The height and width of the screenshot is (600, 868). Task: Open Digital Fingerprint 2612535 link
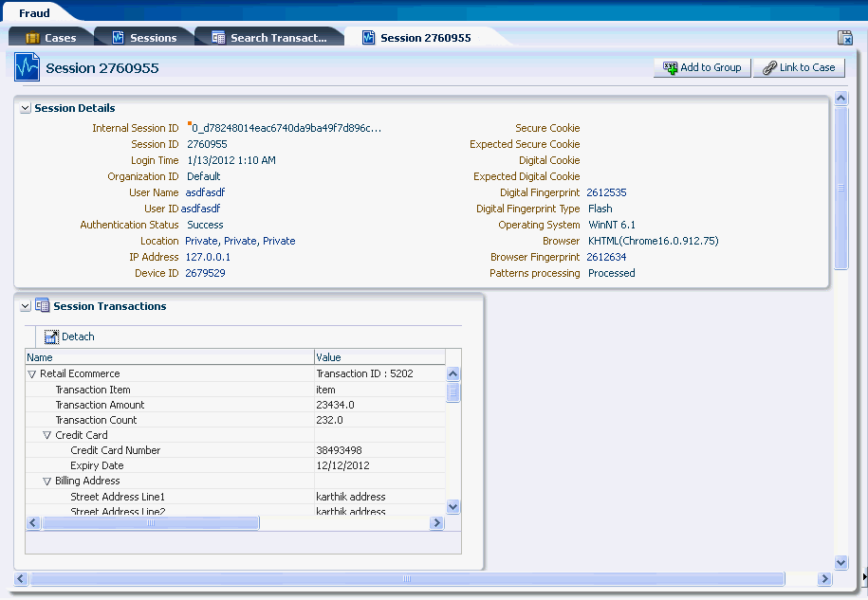pos(607,192)
